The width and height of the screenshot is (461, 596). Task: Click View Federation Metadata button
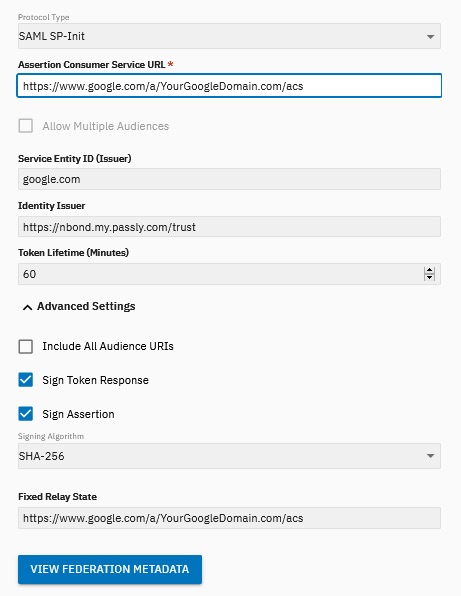click(110, 569)
